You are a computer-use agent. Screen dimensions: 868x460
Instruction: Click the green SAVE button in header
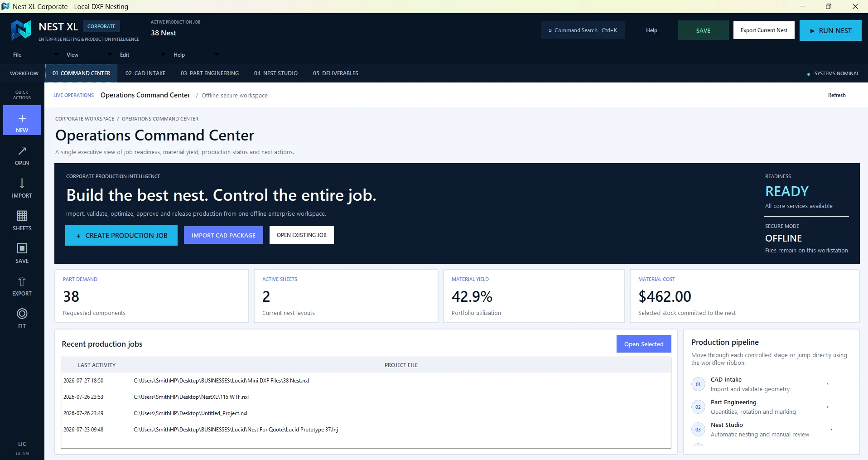[703, 30]
